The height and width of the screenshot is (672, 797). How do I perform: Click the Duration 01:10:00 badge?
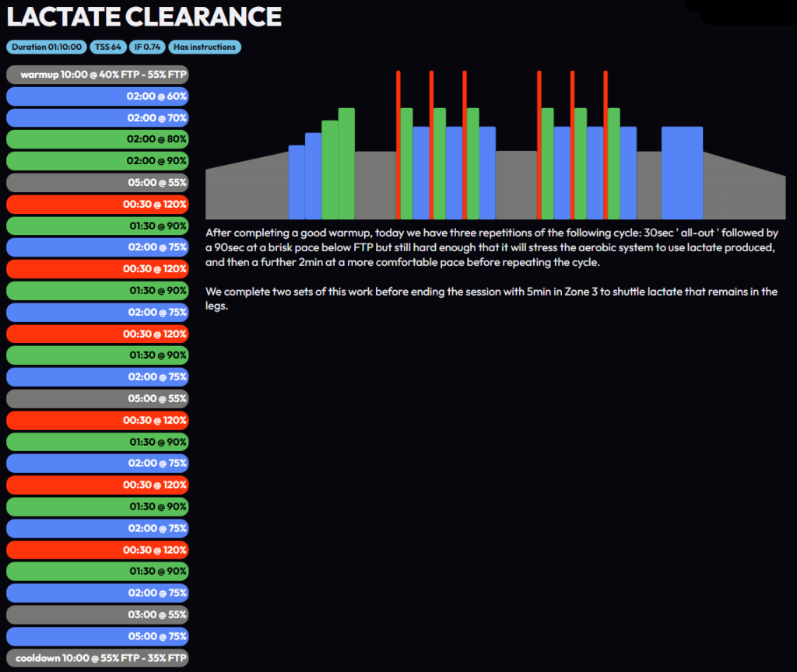(46, 47)
